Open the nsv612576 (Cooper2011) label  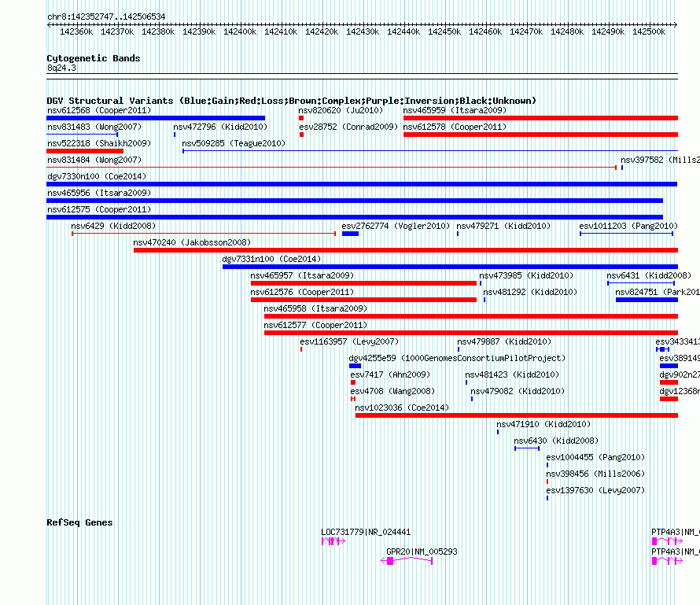[302, 292]
